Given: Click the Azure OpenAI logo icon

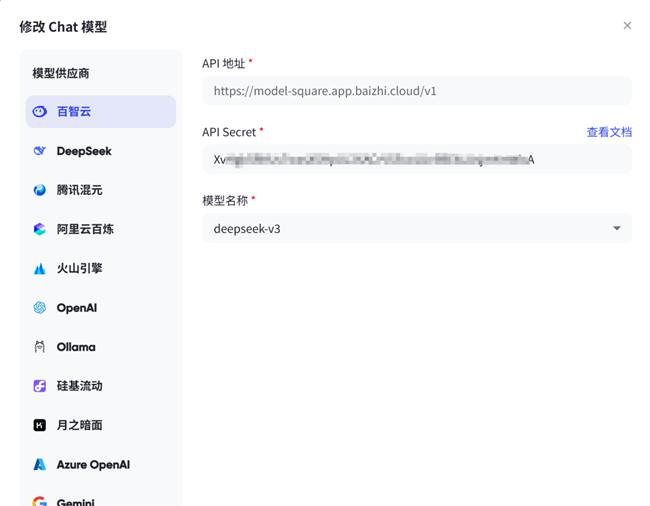Looking at the screenshot, I should click(39, 464).
